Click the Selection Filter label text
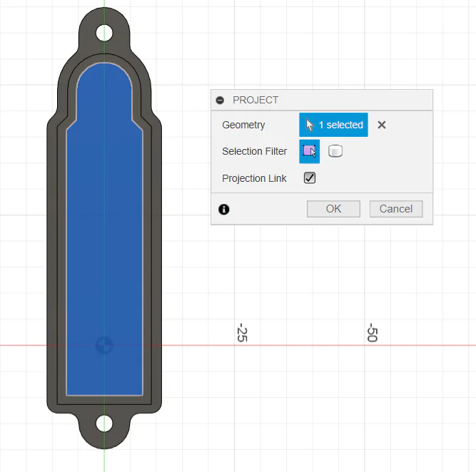 click(254, 151)
